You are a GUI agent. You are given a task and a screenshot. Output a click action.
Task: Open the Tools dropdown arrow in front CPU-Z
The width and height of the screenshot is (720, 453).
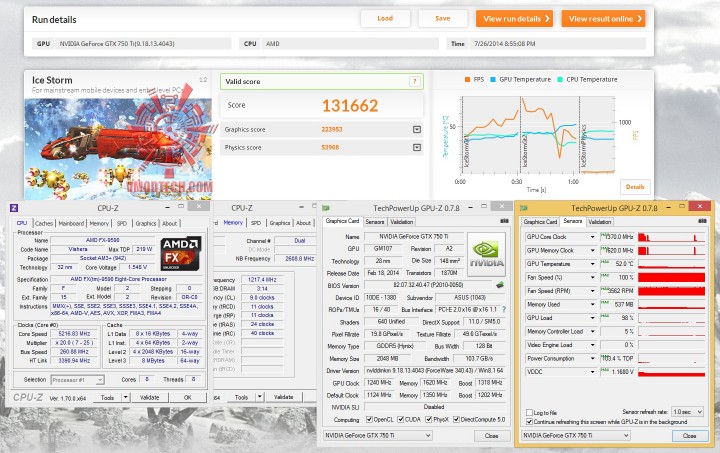125,397
